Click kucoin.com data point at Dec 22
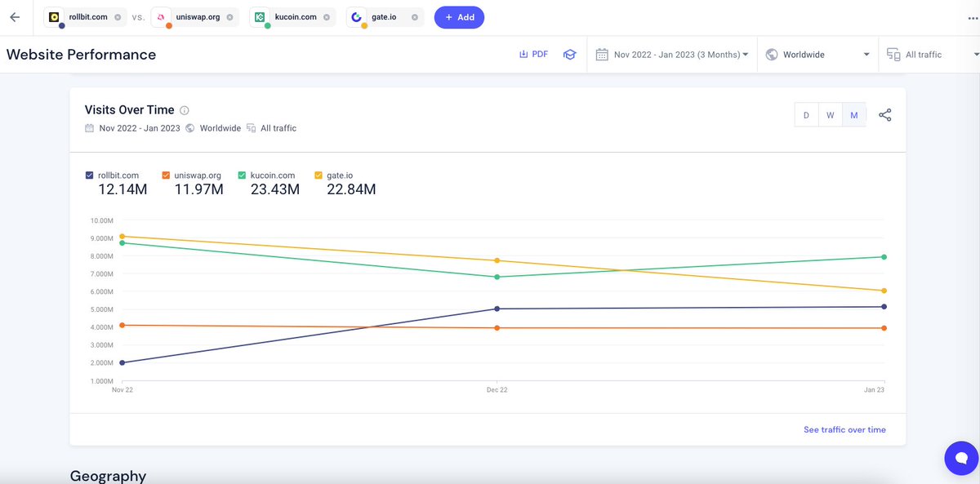Screen dimensions: 980x484 (x=497, y=277)
